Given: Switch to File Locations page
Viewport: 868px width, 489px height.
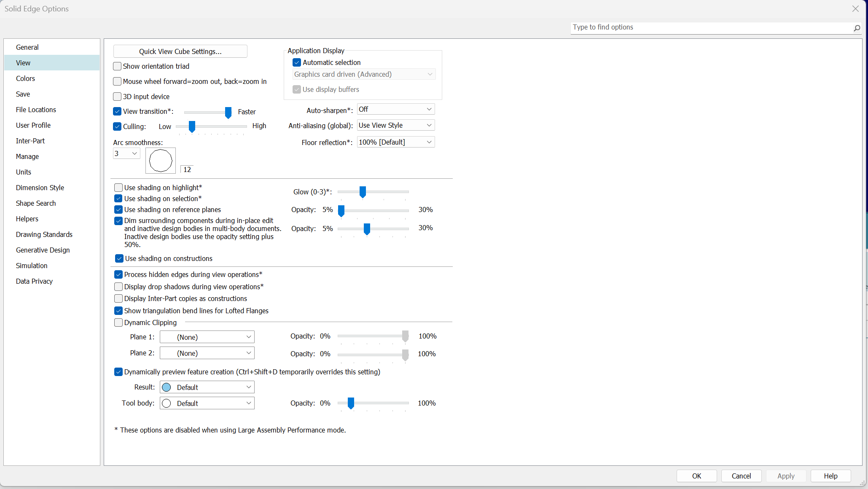Looking at the screenshot, I should coord(36,110).
